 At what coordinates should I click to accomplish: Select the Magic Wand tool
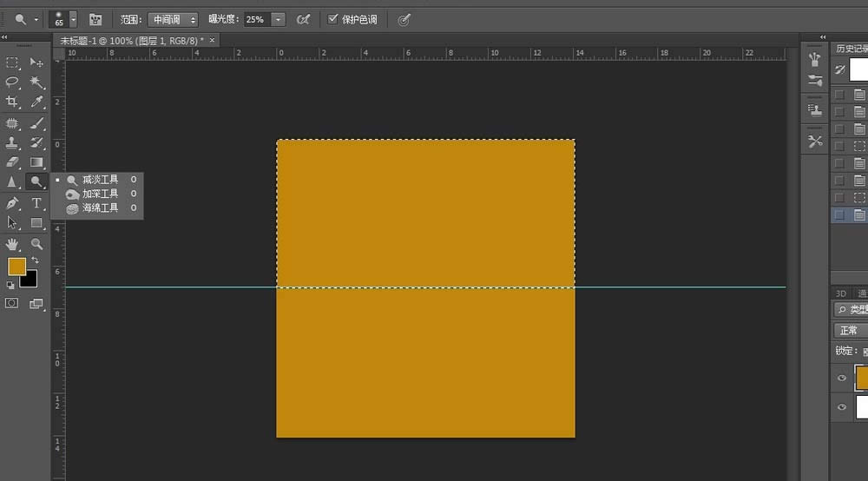(36, 82)
